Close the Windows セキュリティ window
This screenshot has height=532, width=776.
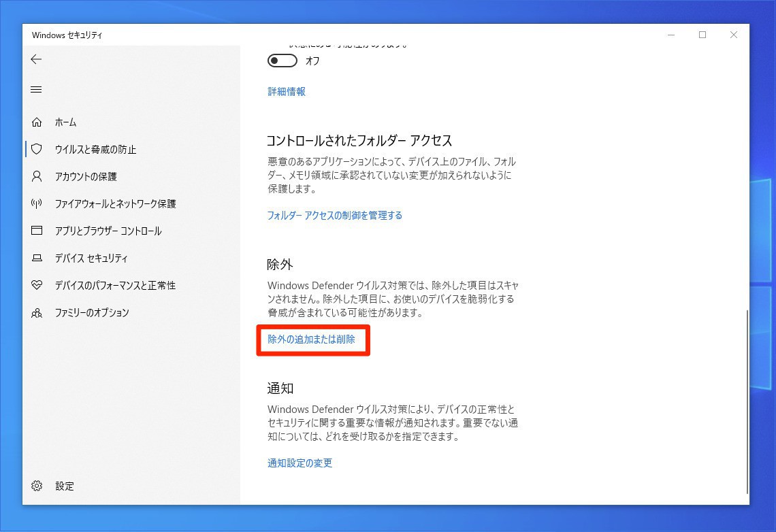(733, 35)
